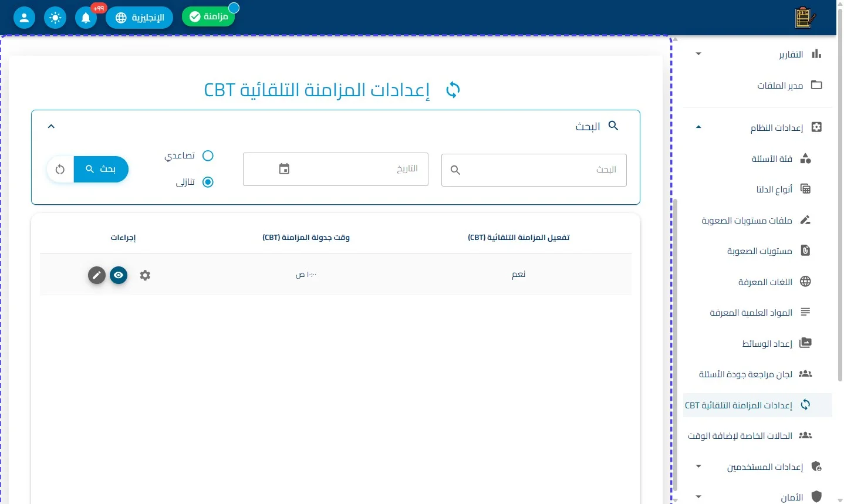Screen dimensions: 844x504
Task: Focus the البحث text input field
Action: (x=534, y=170)
